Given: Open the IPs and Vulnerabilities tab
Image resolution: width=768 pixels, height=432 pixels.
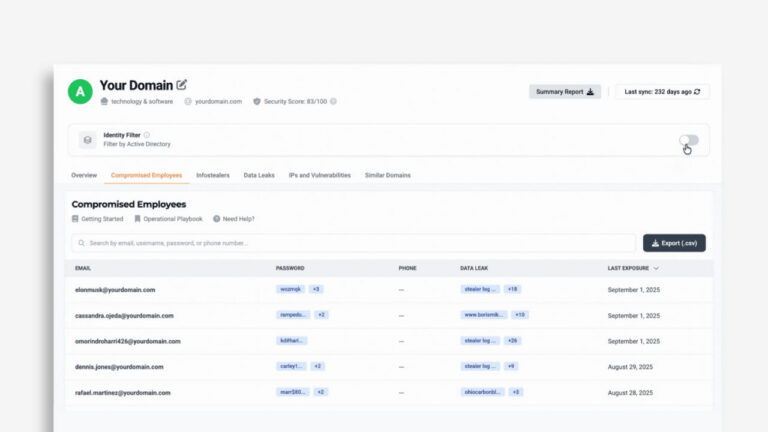Looking at the screenshot, I should tap(320, 175).
